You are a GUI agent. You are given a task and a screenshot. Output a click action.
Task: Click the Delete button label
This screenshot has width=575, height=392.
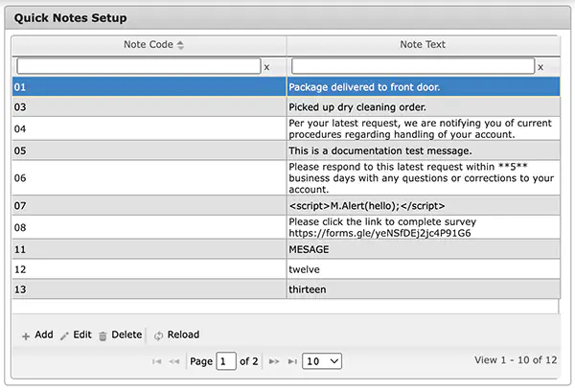(x=126, y=334)
